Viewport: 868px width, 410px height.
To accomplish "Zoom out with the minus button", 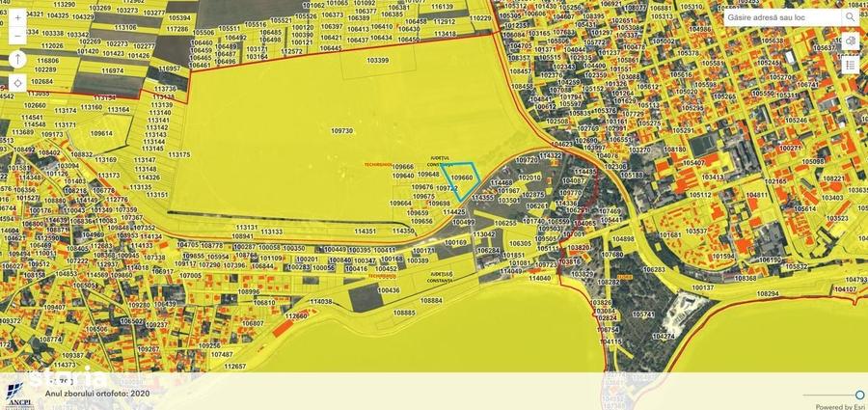I will point(17,36).
